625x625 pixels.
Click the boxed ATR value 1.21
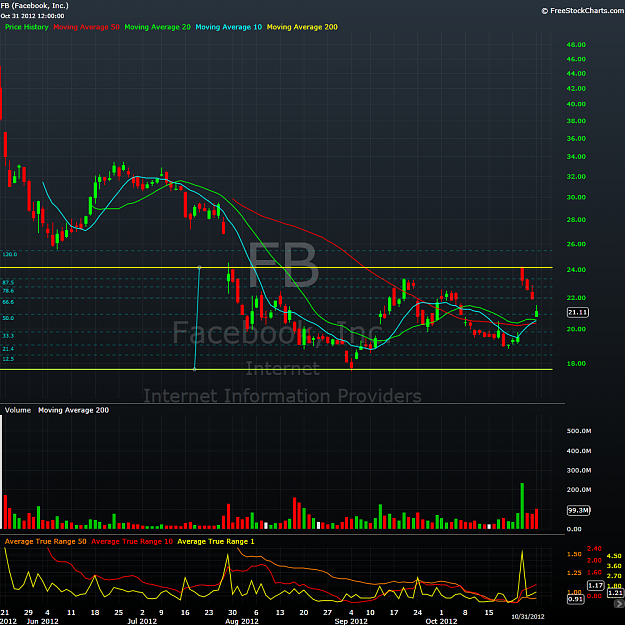coord(616,593)
